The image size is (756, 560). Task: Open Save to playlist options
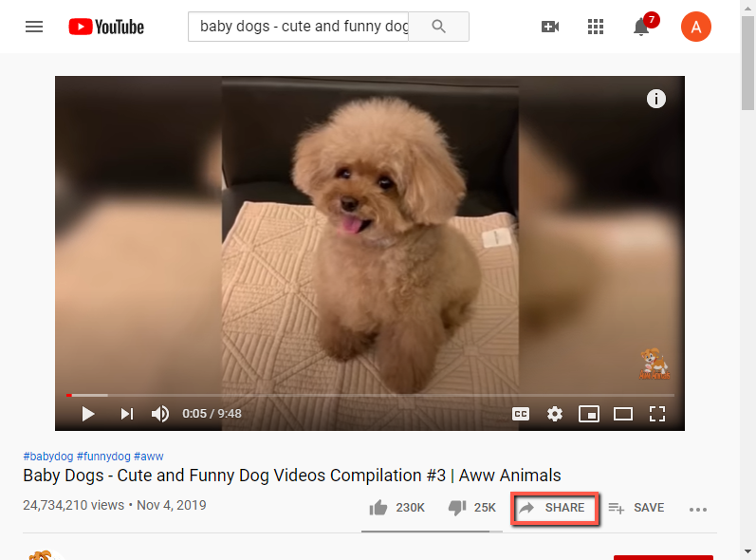click(636, 508)
